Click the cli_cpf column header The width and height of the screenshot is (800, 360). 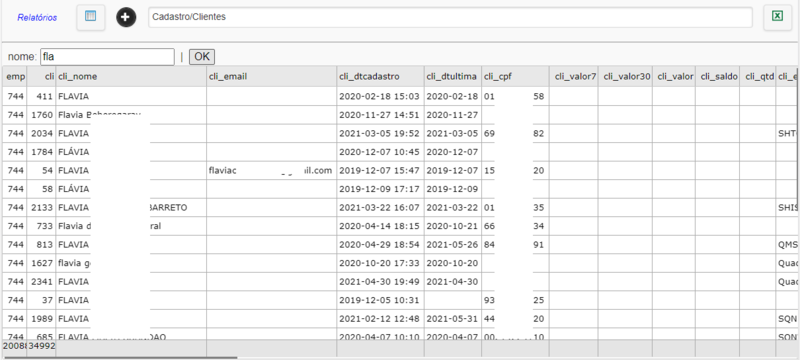(x=515, y=76)
